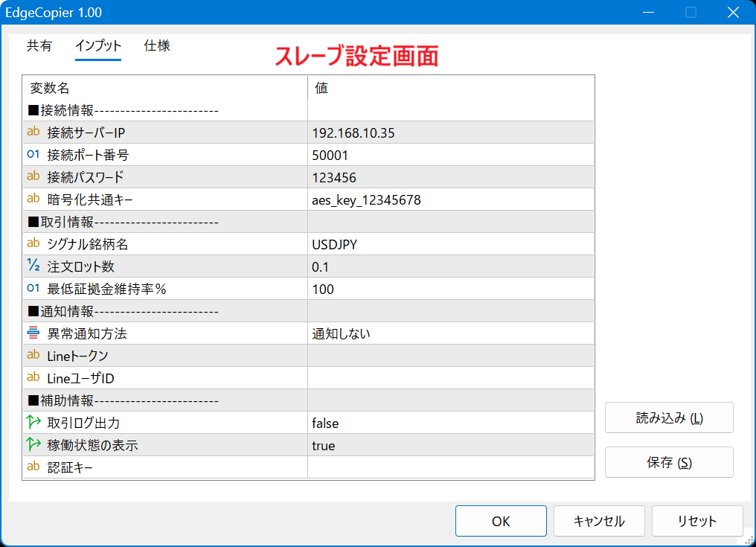756x547 pixels.
Task: Select the 取引ログ出力 row label
Action: coord(83,423)
